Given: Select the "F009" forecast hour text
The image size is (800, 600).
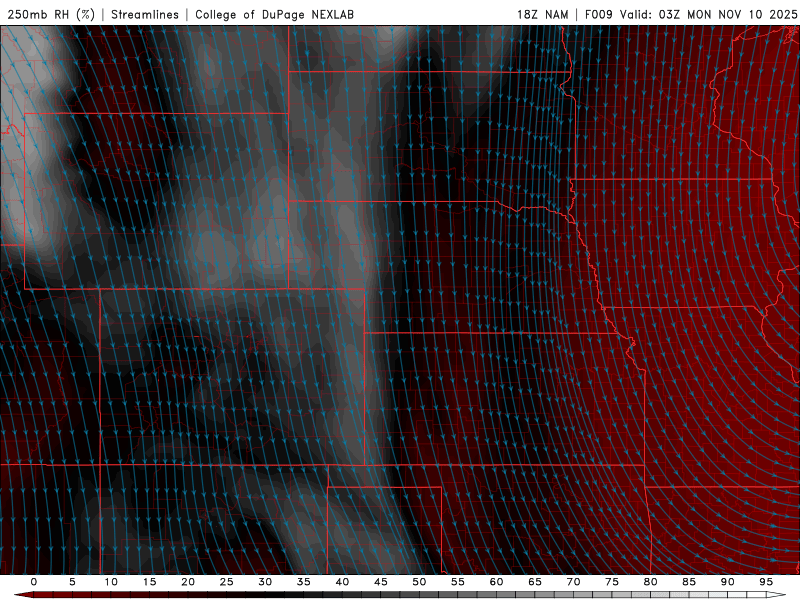Looking at the screenshot, I should tap(598, 14).
